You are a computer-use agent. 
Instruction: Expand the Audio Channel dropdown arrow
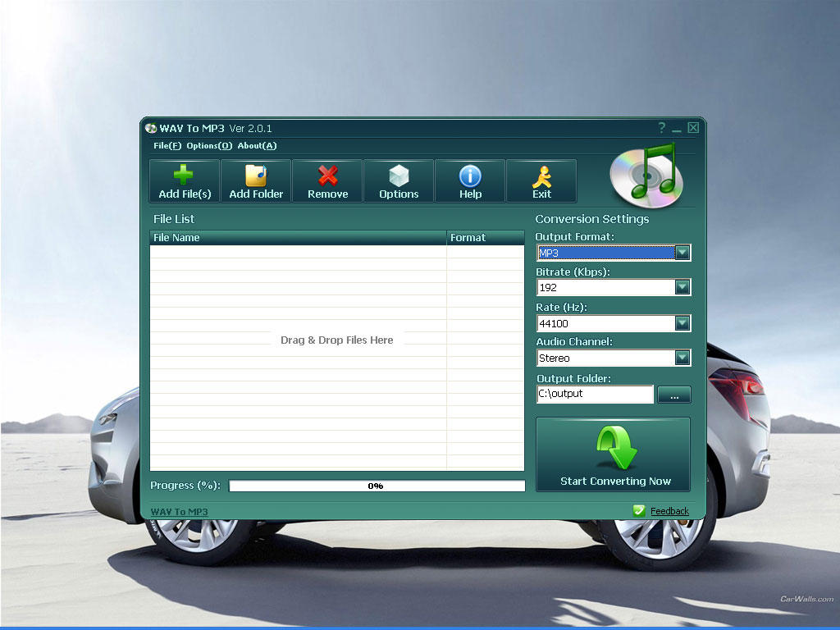(682, 358)
